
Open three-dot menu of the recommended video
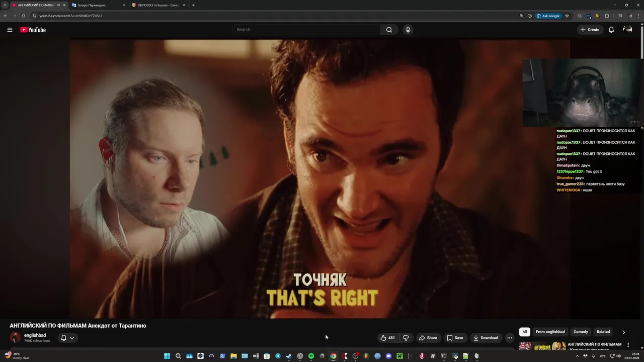(x=628, y=345)
